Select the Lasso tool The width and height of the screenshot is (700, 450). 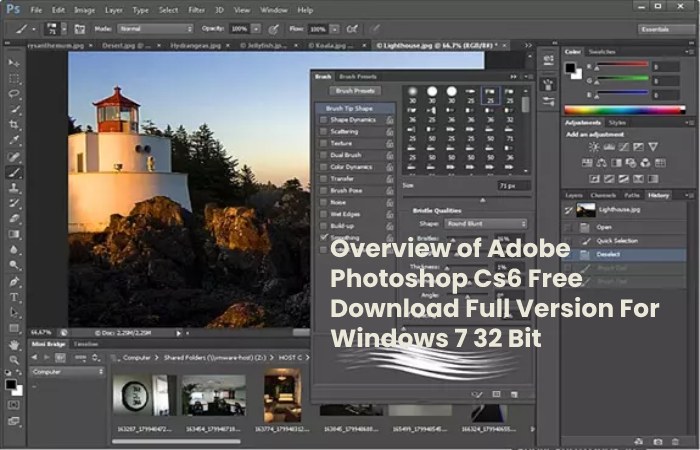[14, 94]
